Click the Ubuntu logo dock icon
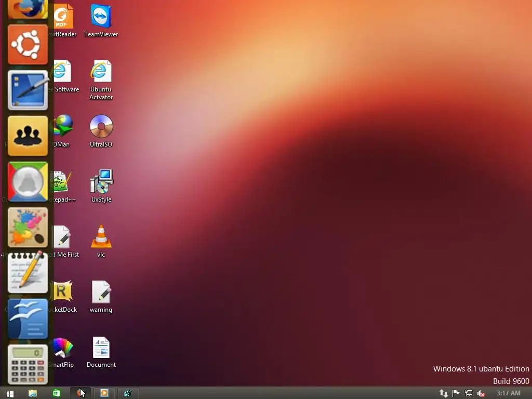This screenshot has height=399, width=532. tap(28, 45)
